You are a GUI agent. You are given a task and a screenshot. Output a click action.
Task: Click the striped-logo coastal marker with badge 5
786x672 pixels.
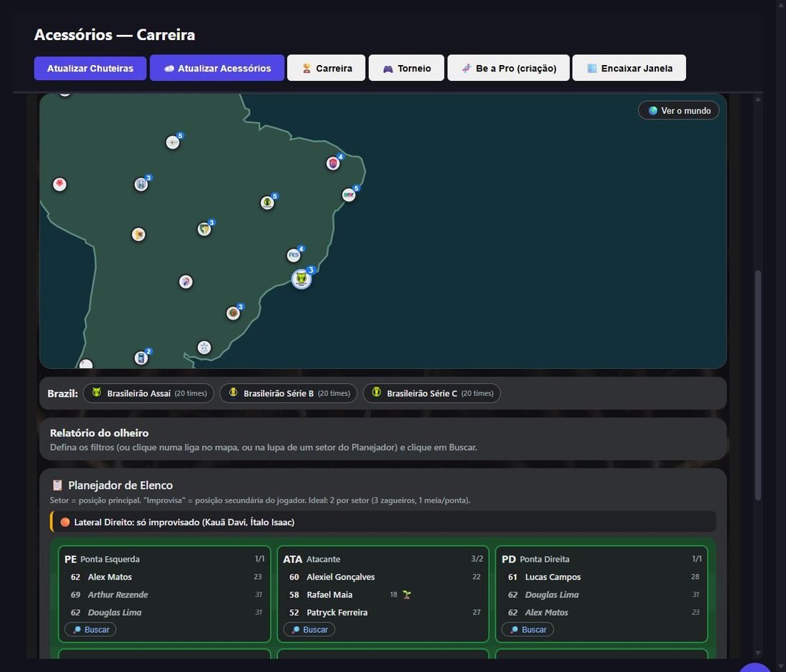[x=349, y=194]
